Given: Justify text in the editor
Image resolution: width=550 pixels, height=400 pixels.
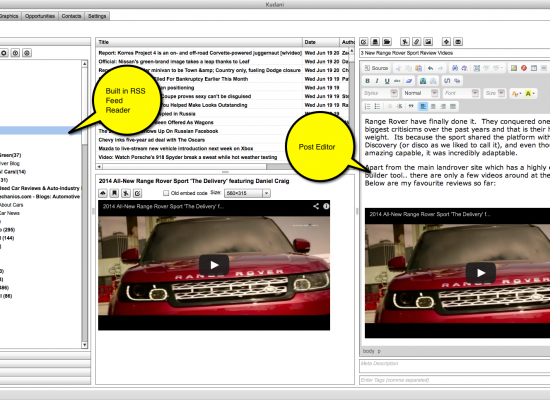Looking at the screenshot, I should [x=453, y=106].
